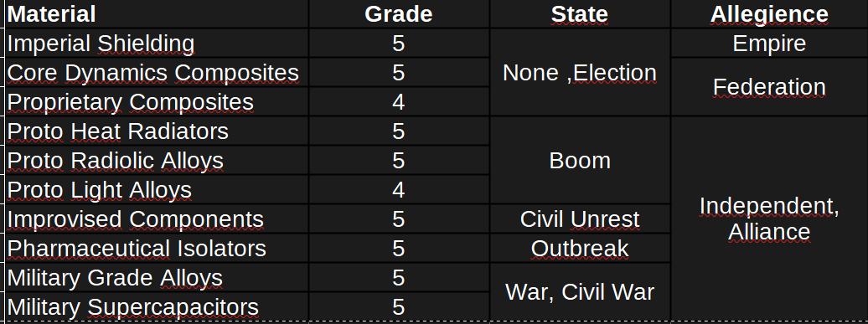Viewport: 868px width, 324px height.
Task: Click the Outbreak state cell
Action: pyautogui.click(x=580, y=249)
